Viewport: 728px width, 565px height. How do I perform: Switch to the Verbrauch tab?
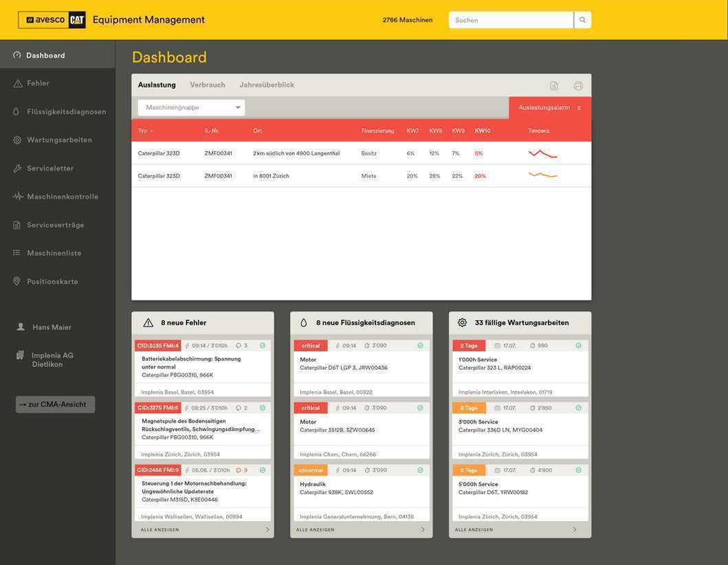coord(208,85)
